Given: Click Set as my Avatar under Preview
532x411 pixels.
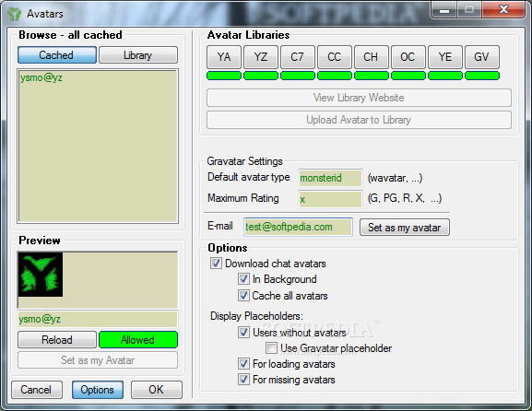Looking at the screenshot, I should 98,360.
